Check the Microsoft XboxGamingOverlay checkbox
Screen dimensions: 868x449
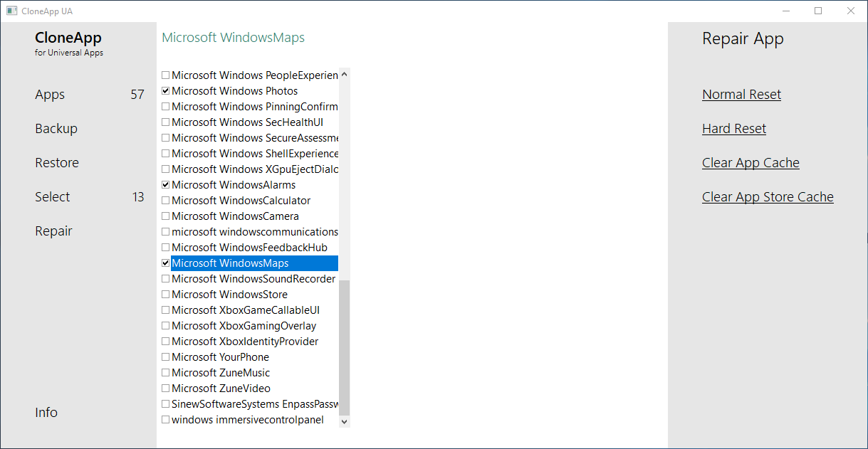(x=166, y=326)
